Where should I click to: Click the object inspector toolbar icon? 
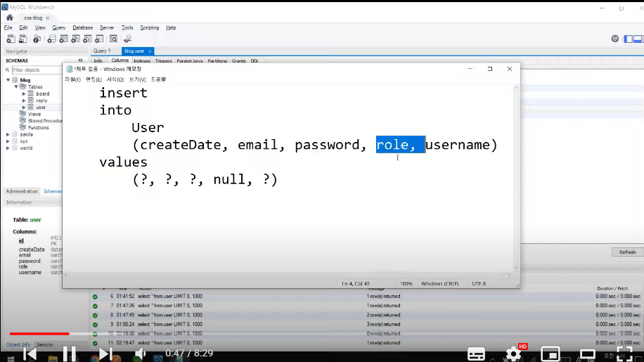coord(37,39)
